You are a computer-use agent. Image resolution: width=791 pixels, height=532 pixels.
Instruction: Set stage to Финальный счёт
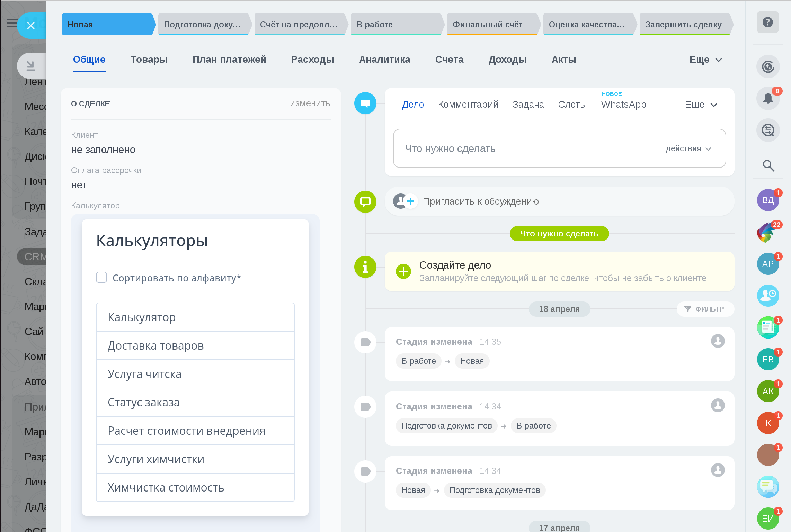(492, 25)
